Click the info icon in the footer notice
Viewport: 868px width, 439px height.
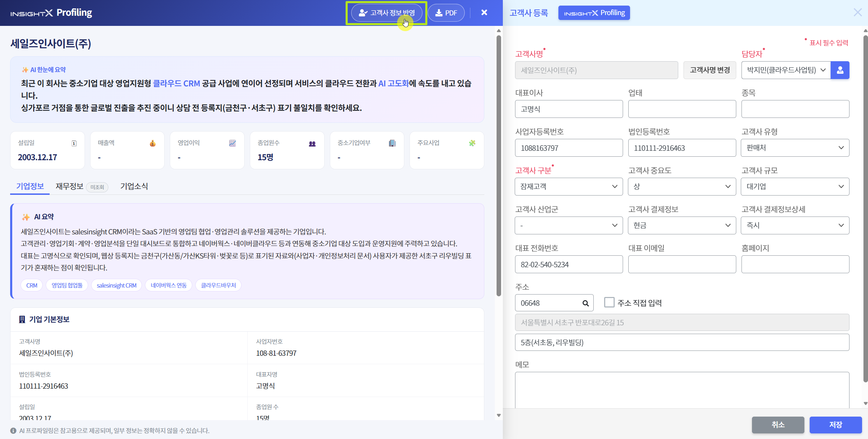tap(13, 431)
